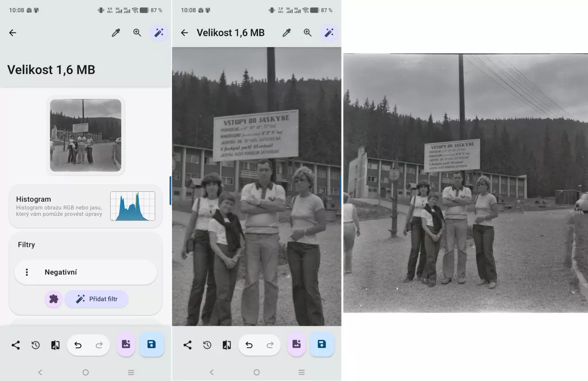Tap magic wand icon in middle screen
The image size is (588, 381).
(329, 33)
